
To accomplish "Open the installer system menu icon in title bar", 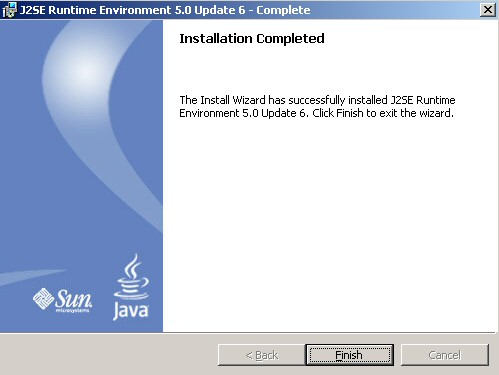I will click(x=9, y=10).
